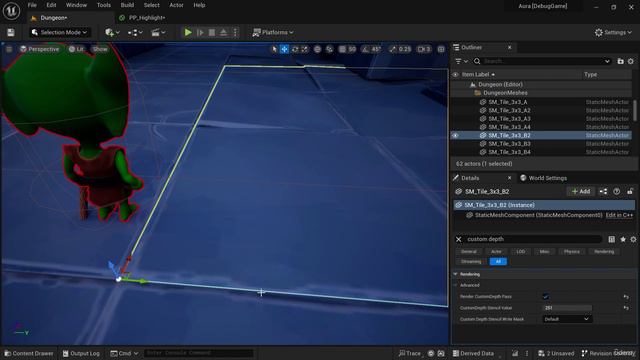The image size is (640, 360).
Task: Open the Window menu
Action: tap(76, 5)
